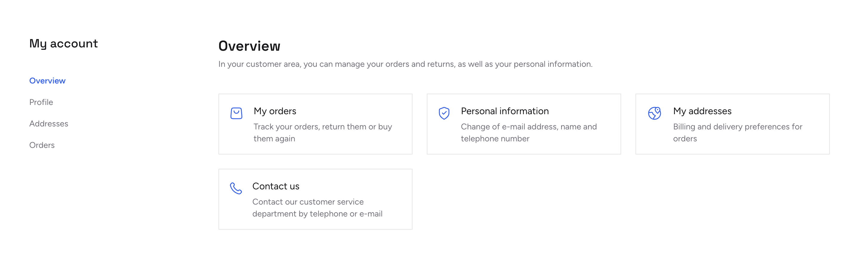Click the globe pin icon for My addresses

(654, 113)
